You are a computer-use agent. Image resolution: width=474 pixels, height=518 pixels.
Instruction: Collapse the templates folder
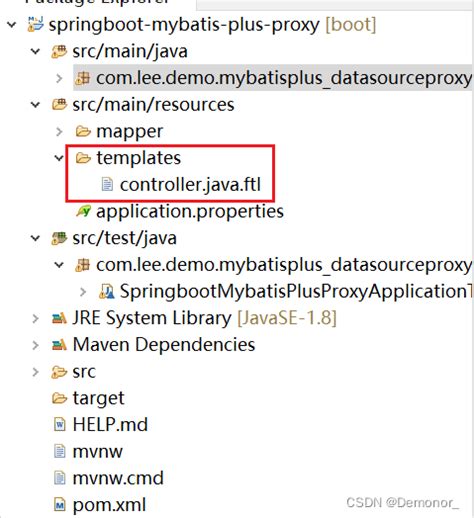(59, 158)
